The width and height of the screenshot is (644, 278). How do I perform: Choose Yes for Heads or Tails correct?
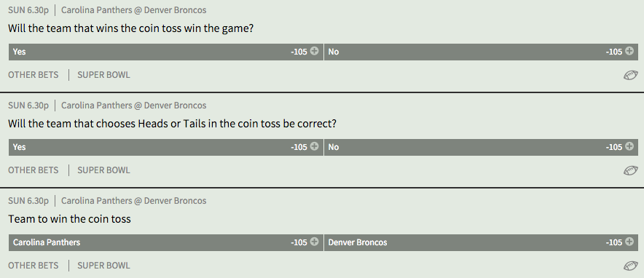click(x=166, y=147)
